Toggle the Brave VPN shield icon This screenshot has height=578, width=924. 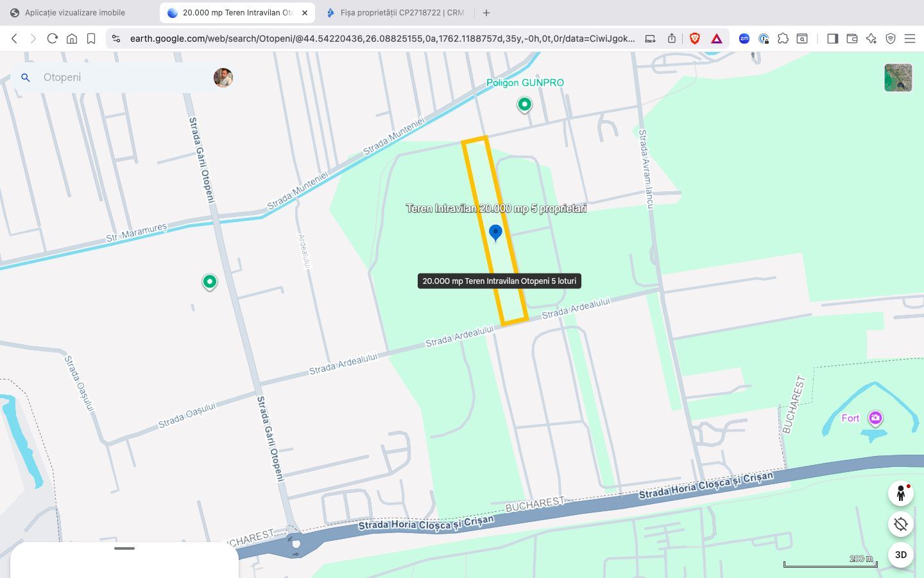pyautogui.click(x=891, y=39)
